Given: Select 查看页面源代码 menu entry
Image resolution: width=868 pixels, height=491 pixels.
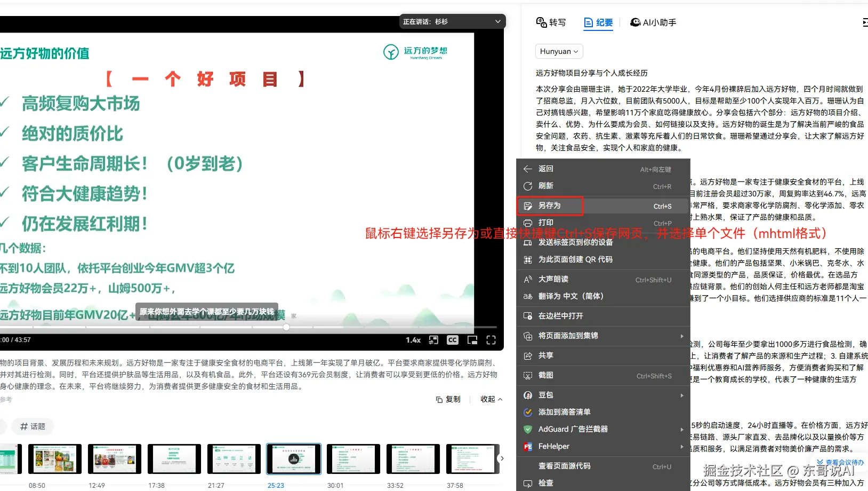Looking at the screenshot, I should click(x=603, y=466).
